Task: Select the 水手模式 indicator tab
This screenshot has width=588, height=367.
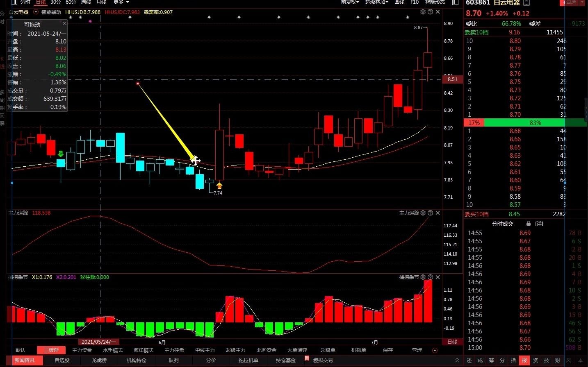Action: 113,350
